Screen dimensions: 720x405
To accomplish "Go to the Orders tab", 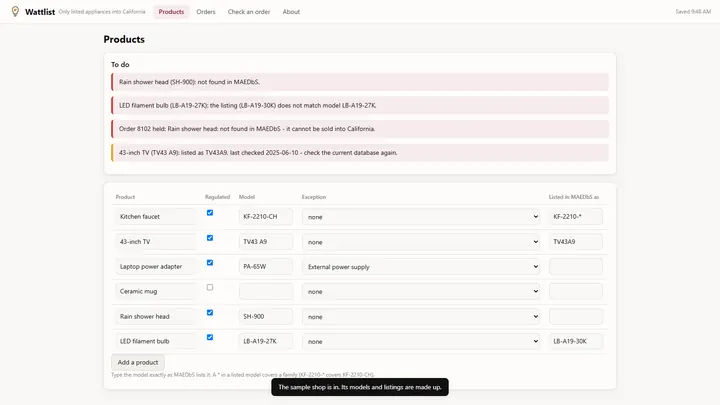I will (206, 12).
